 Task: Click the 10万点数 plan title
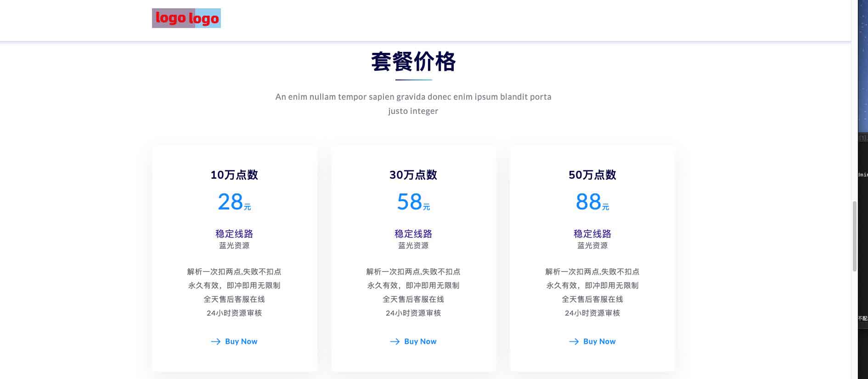click(234, 175)
